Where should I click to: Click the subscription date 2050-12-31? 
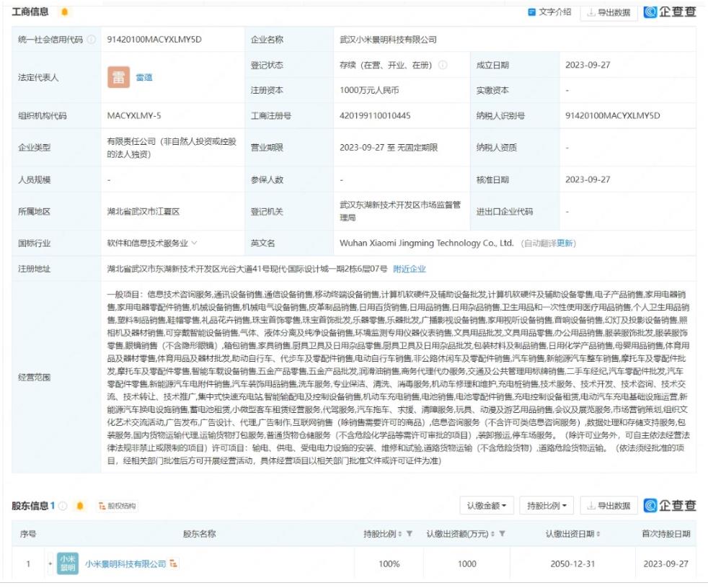pyautogui.click(x=572, y=563)
